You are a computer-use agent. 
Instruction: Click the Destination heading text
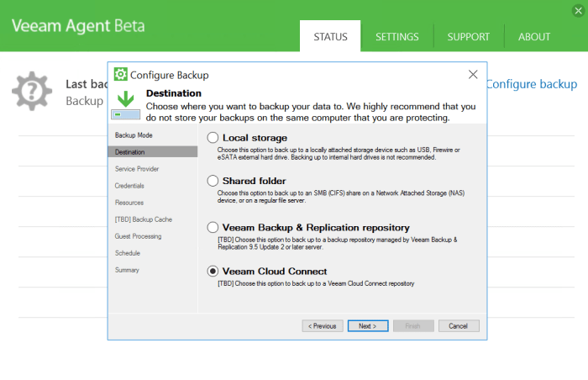(174, 93)
